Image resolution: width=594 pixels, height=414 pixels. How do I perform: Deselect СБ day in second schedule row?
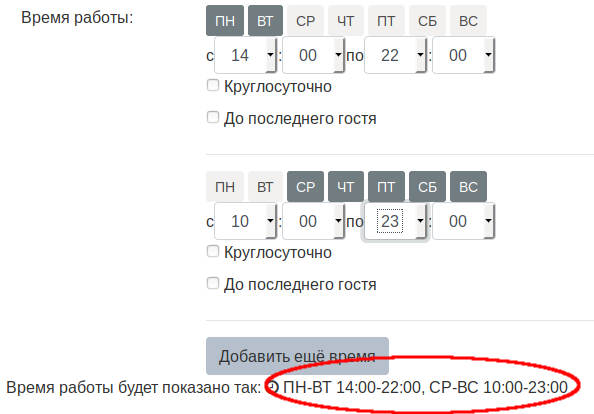pos(427,187)
